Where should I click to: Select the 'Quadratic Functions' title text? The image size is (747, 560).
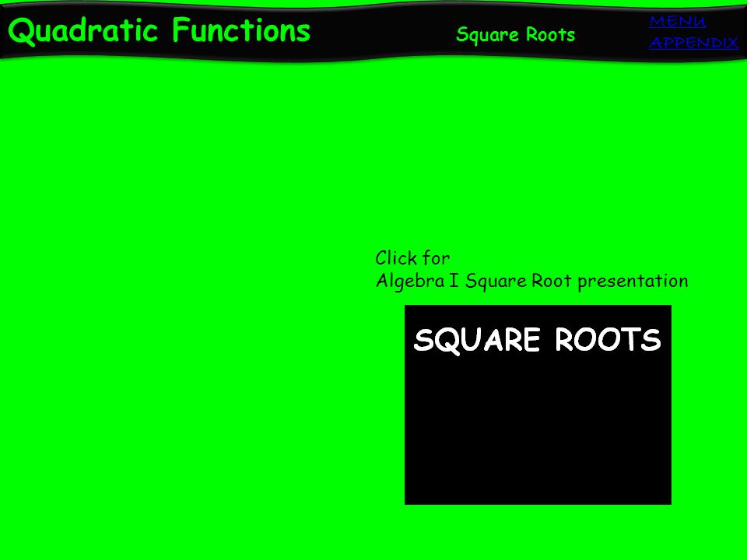[x=159, y=30]
